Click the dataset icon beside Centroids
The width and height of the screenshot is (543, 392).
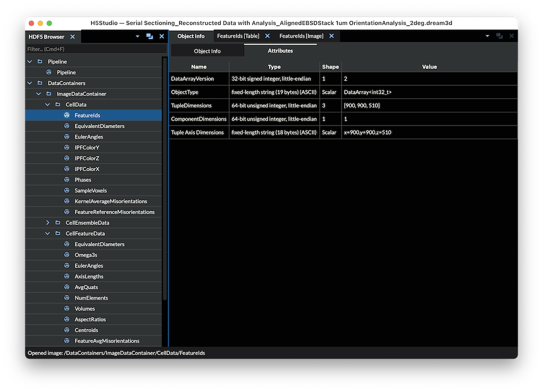coord(67,330)
